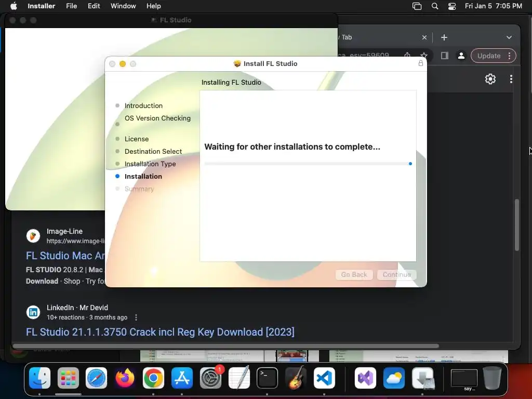Expand the Chrome tab search chevron
This screenshot has height=399, width=532.
coord(509,37)
